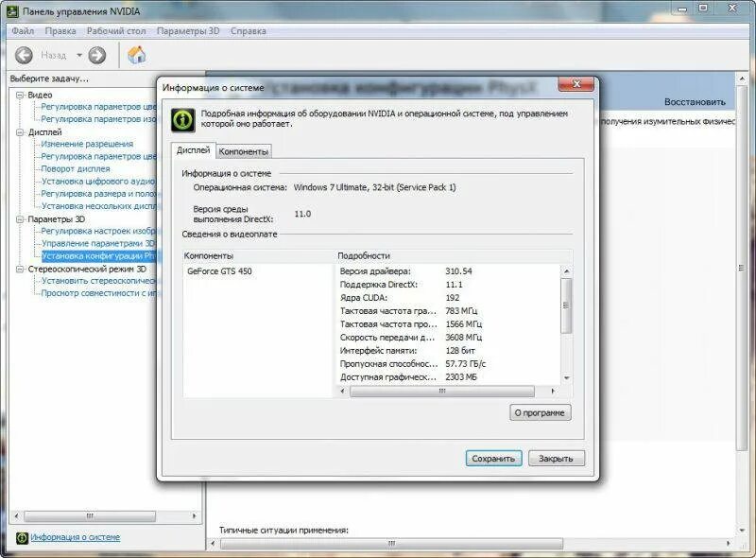This screenshot has height=558, width=756.
Task: Open Поворот дисплея task
Action: point(76,169)
